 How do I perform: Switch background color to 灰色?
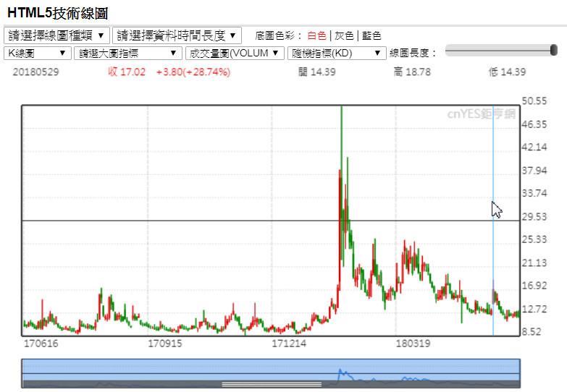coord(344,35)
